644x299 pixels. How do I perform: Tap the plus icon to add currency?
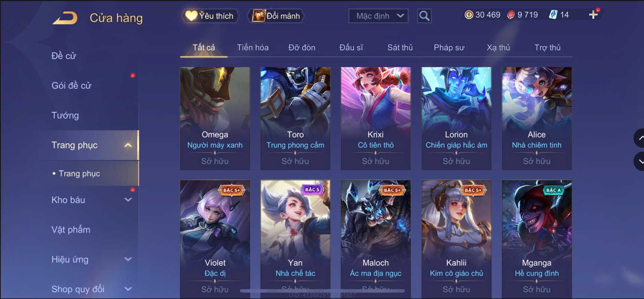click(x=593, y=15)
